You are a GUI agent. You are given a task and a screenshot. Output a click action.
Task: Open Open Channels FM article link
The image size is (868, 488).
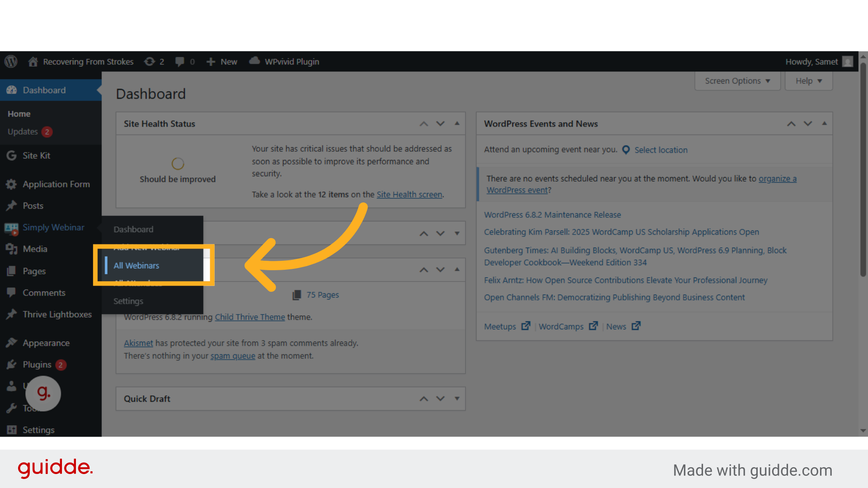click(x=614, y=298)
